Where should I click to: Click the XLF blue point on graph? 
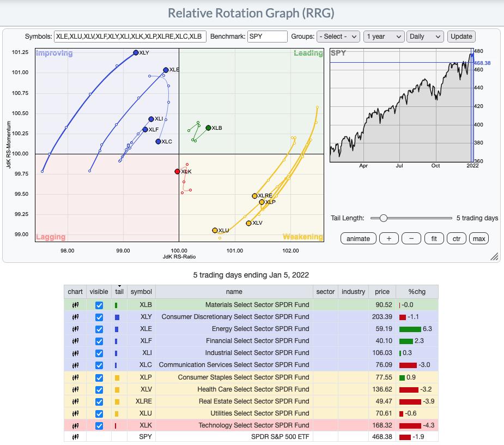145,129
